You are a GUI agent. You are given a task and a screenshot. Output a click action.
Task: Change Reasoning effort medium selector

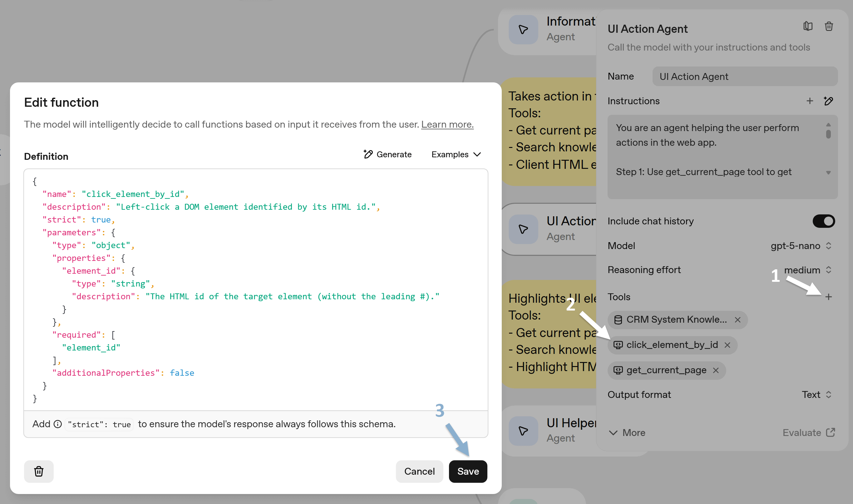[807, 270]
